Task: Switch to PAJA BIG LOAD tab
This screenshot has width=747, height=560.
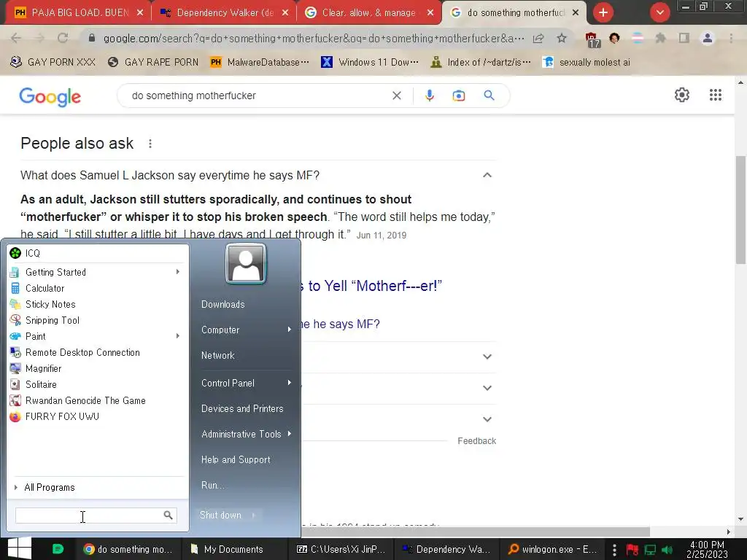Action: [79, 13]
